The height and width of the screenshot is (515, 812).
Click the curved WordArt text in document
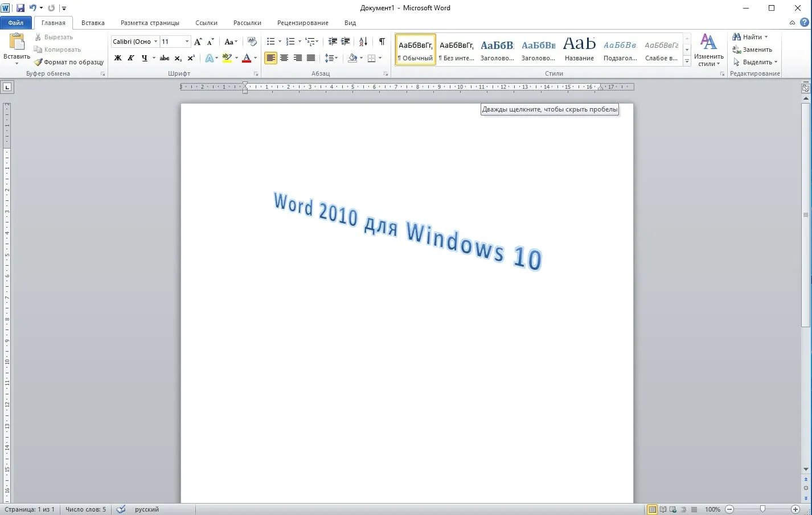point(407,230)
